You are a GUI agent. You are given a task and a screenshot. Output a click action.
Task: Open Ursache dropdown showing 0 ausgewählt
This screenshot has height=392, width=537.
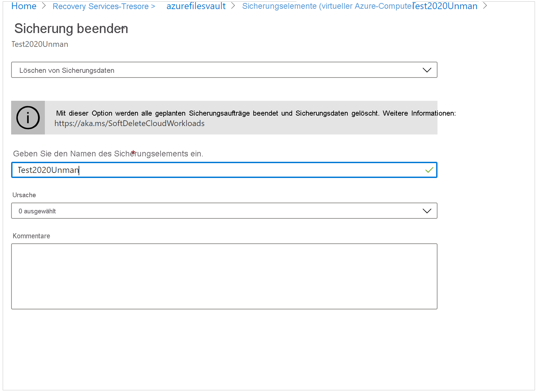pyautogui.click(x=224, y=211)
